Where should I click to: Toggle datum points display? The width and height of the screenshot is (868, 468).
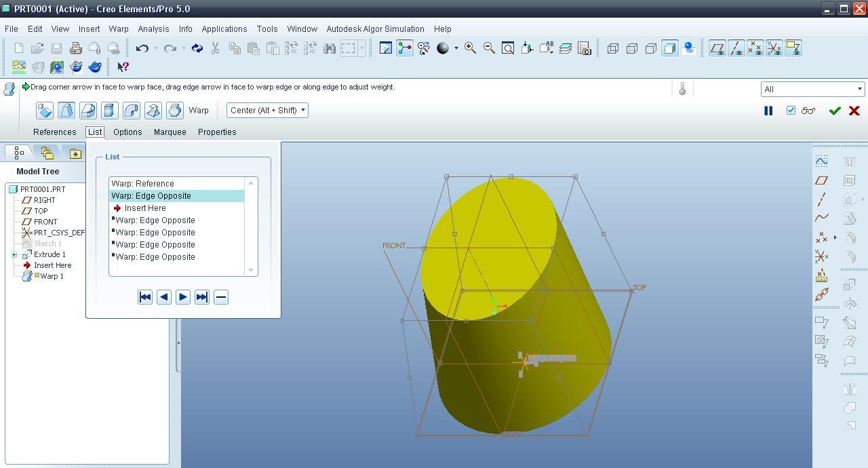[x=755, y=48]
